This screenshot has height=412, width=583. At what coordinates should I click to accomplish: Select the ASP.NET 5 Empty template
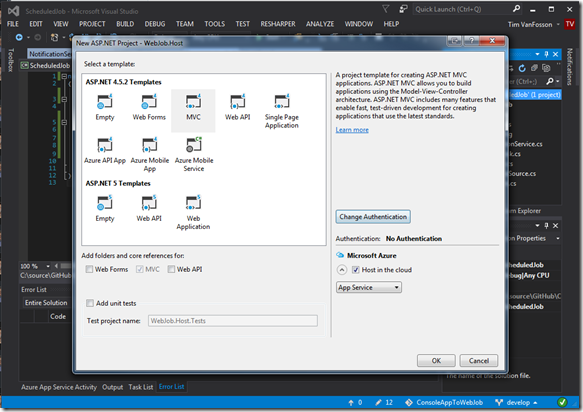(105, 209)
